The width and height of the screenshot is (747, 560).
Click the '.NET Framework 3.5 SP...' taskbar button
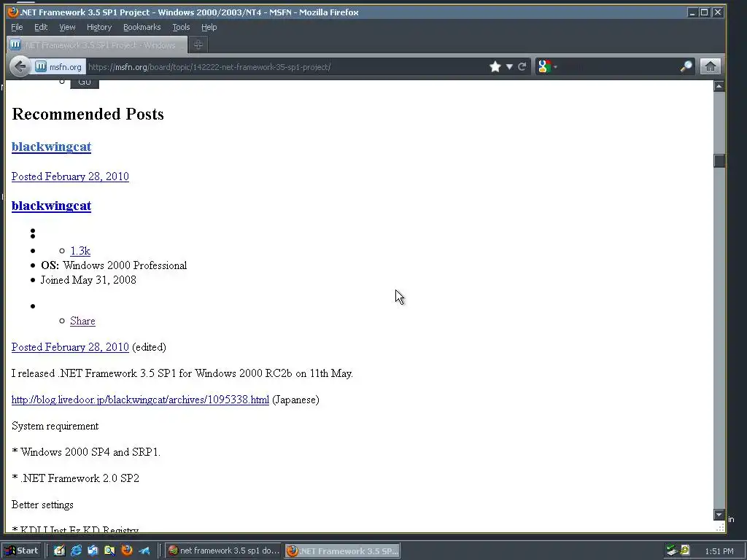[x=343, y=551]
